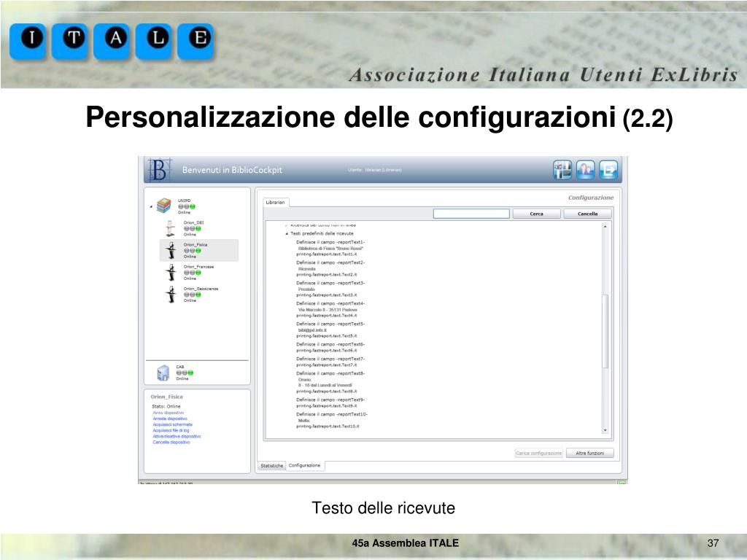Click the Acquisisci file di log link
The width and height of the screenshot is (747, 560).
171,430
